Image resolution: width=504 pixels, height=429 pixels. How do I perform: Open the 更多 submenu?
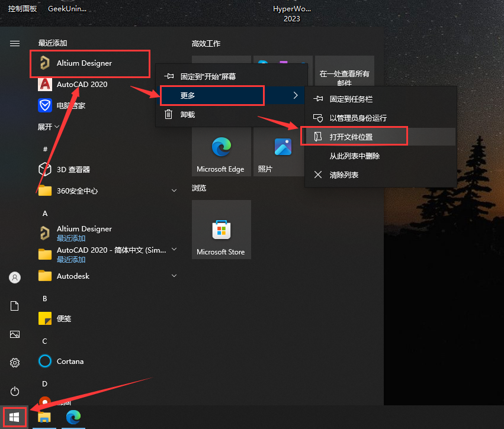tap(230, 95)
